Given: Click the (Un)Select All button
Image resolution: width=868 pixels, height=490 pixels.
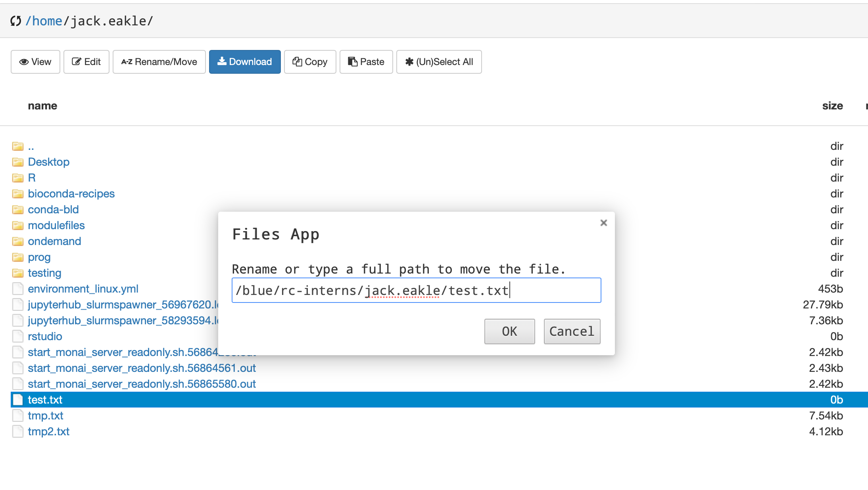Looking at the screenshot, I should point(439,62).
